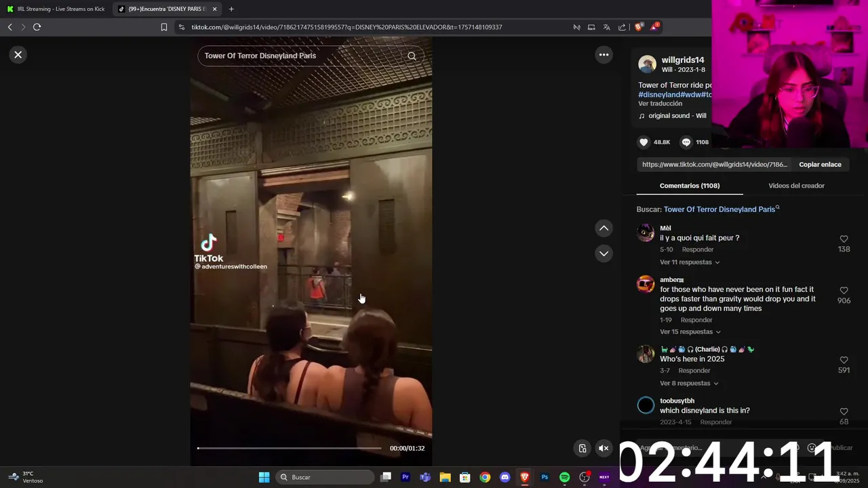Click Mèl's commenter avatar
Image resolution: width=868 pixels, height=488 pixels.
646,232
